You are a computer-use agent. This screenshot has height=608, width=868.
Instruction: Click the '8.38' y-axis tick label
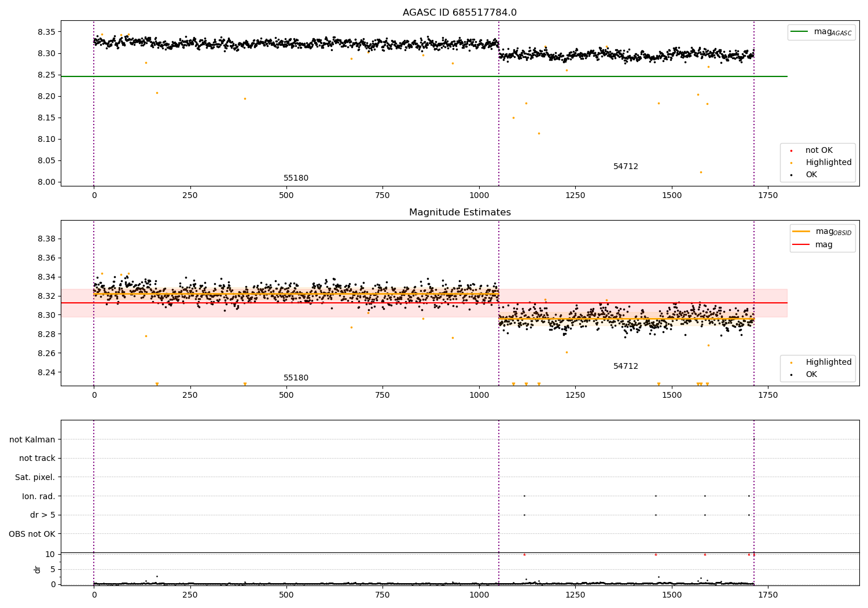click(x=46, y=239)
